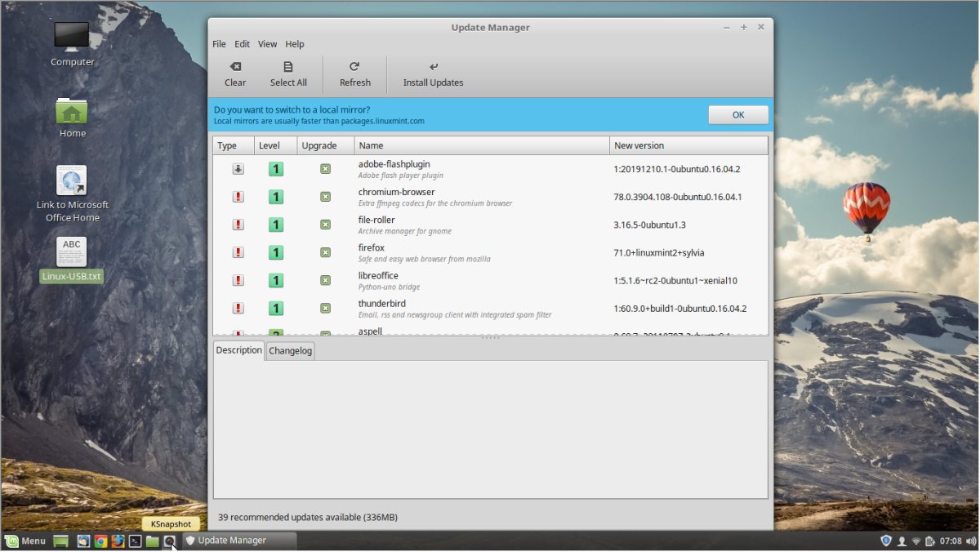Sort by the Upgrade column header

coord(325,145)
